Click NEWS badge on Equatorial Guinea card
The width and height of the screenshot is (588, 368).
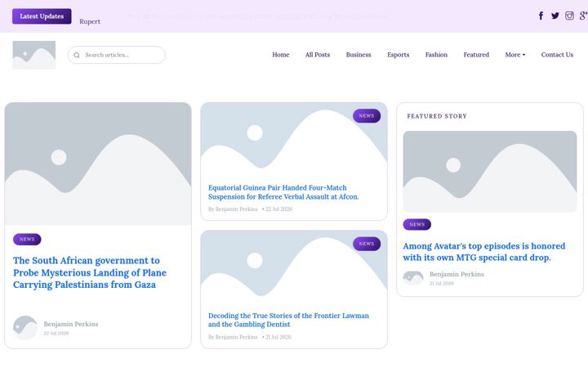367,115
